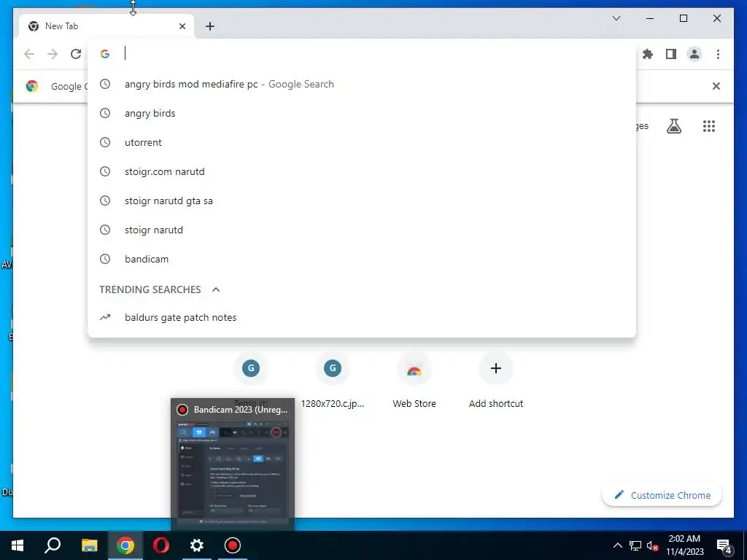This screenshot has width=747, height=560.
Task: Open network status tray icon
Action: point(635,545)
